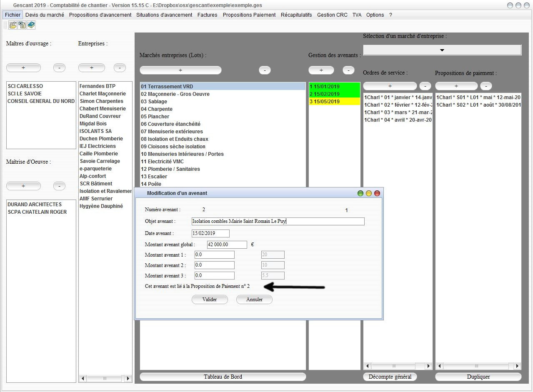Expand the Sélection d'un marché d'entreprise dropdown

[x=442, y=50]
